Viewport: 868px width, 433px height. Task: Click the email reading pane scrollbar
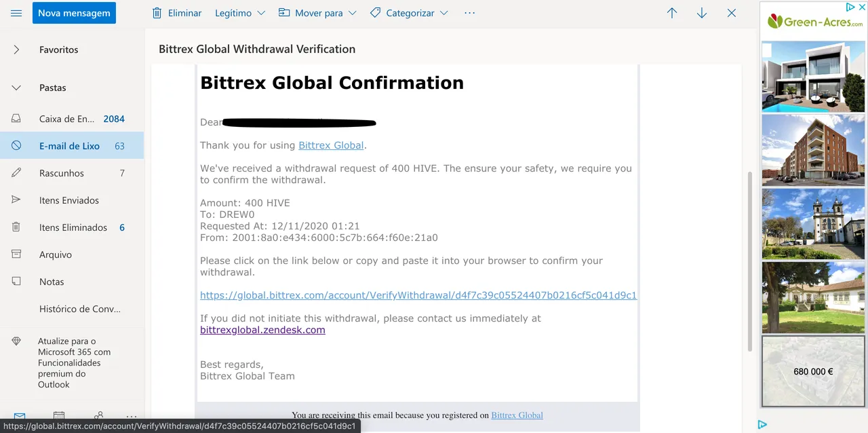tap(749, 261)
